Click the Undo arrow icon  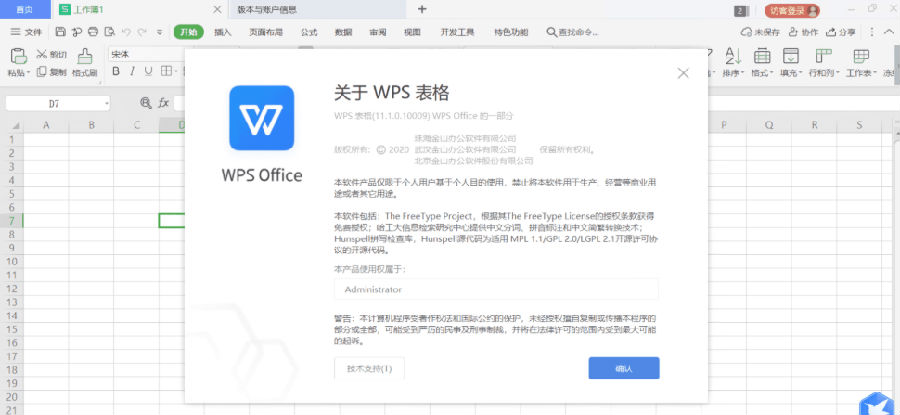(126, 32)
